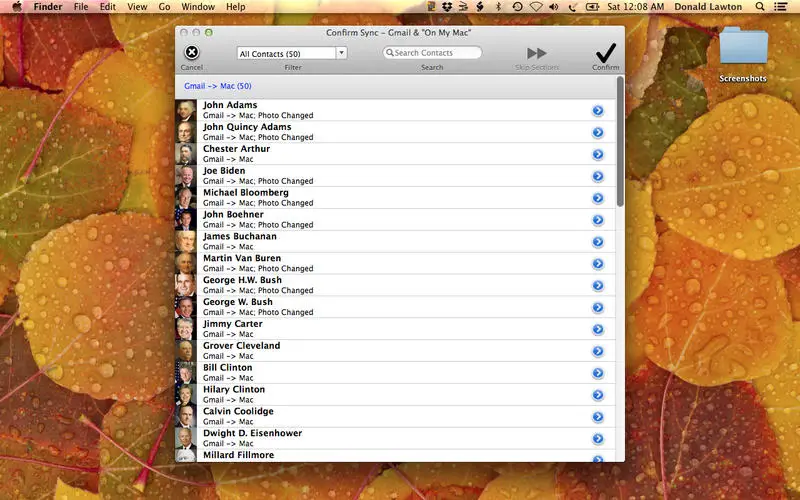The width and height of the screenshot is (800, 500).
Task: Select the John Boehner contact name
Action: click(x=233, y=215)
